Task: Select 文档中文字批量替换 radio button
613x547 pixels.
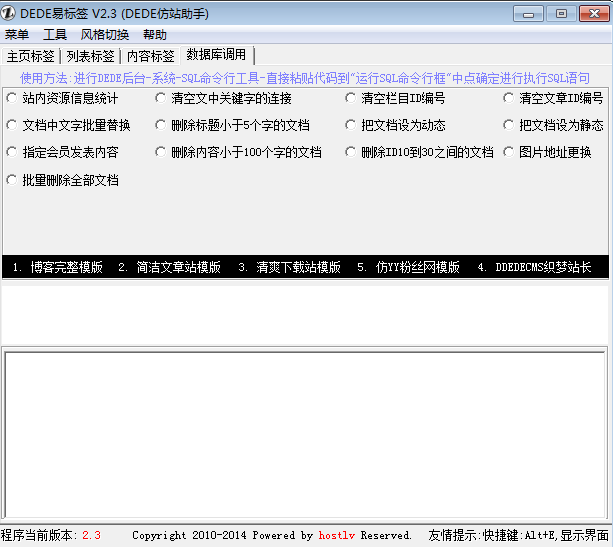Action: click(12, 125)
